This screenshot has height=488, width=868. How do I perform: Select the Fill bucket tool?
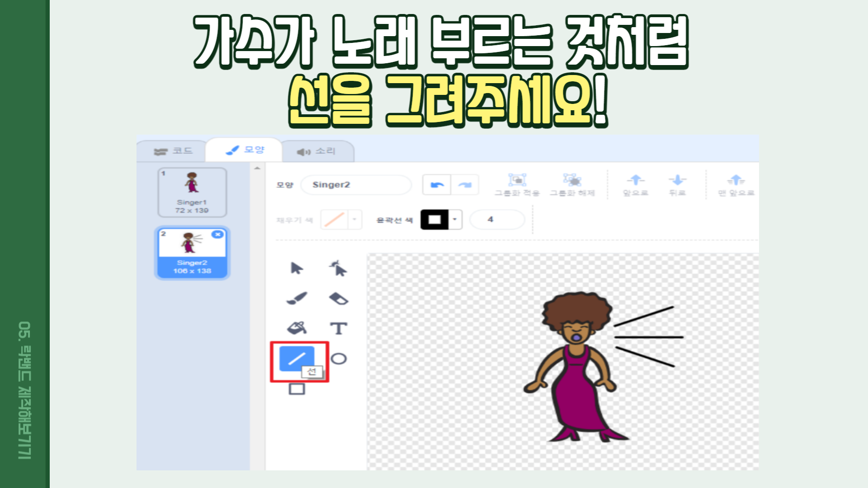[x=297, y=328]
